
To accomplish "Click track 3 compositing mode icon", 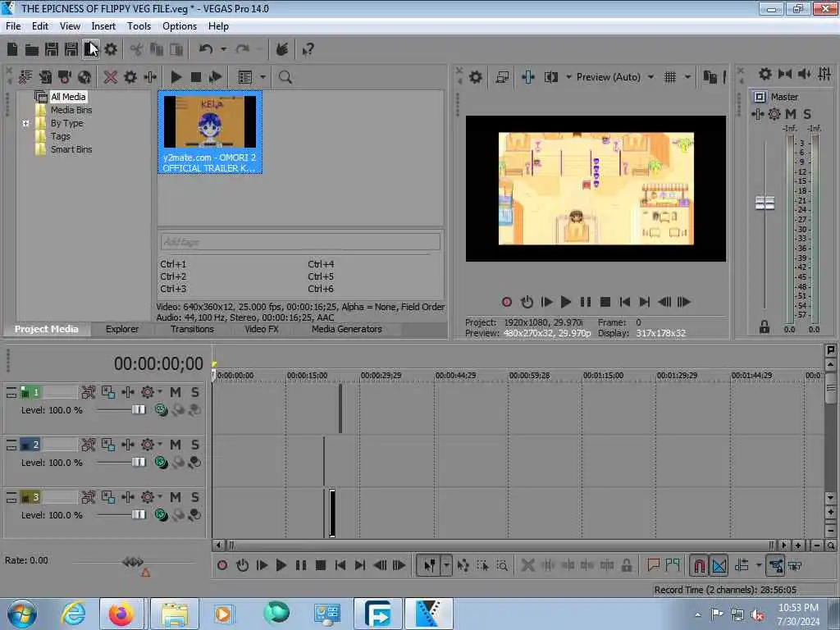I will 161,515.
